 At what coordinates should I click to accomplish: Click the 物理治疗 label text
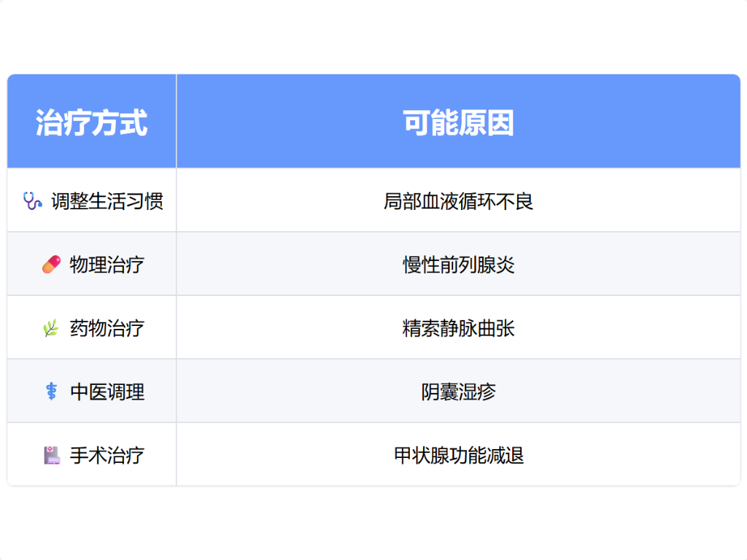107,264
